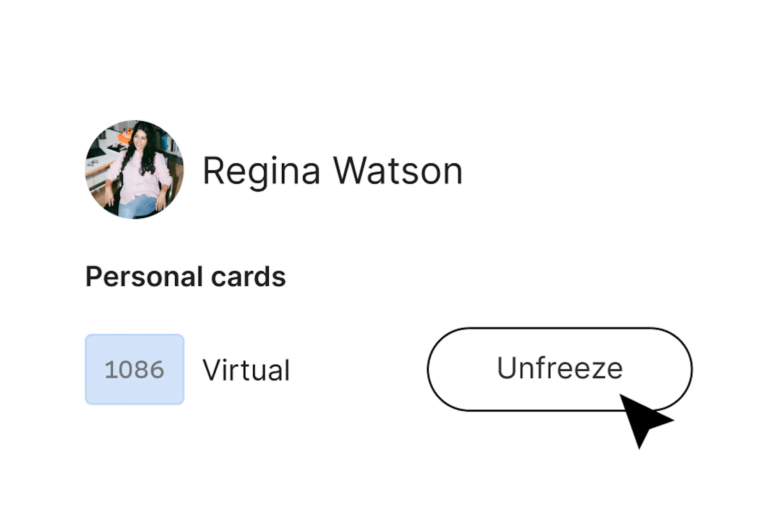Open the Virtual card details
Image resolution: width=780 pixels, height=532 pixels.
(x=246, y=370)
